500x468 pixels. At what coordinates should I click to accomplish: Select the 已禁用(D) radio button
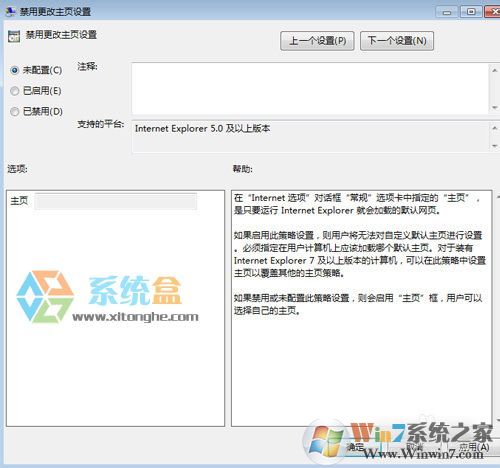click(14, 111)
